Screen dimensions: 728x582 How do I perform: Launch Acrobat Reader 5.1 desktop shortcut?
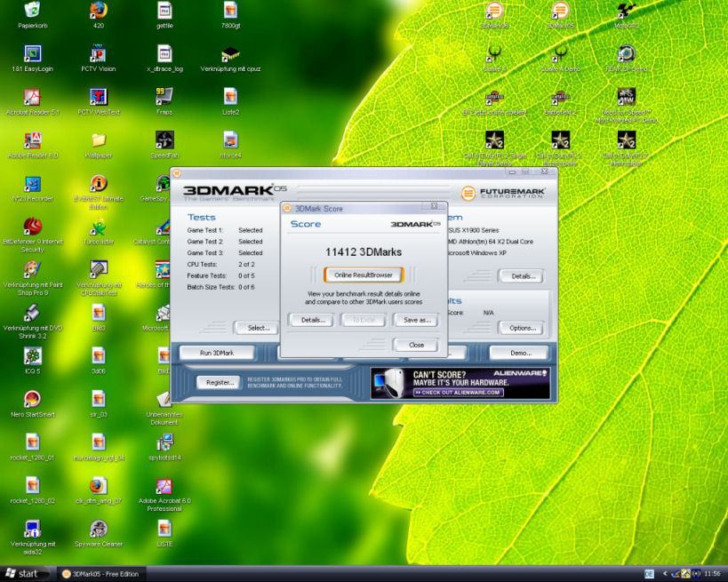(33, 97)
